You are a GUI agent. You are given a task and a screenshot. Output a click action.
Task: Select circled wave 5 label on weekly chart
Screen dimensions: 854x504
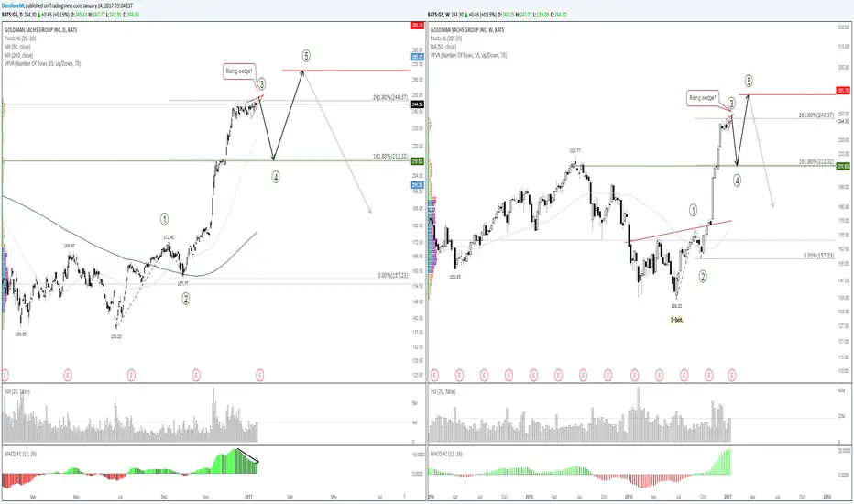(749, 82)
